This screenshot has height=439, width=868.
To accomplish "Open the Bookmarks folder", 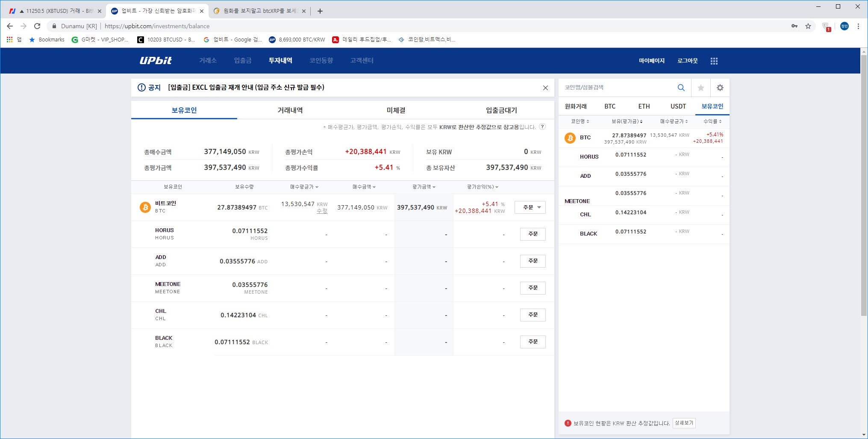I will pyautogui.click(x=47, y=39).
